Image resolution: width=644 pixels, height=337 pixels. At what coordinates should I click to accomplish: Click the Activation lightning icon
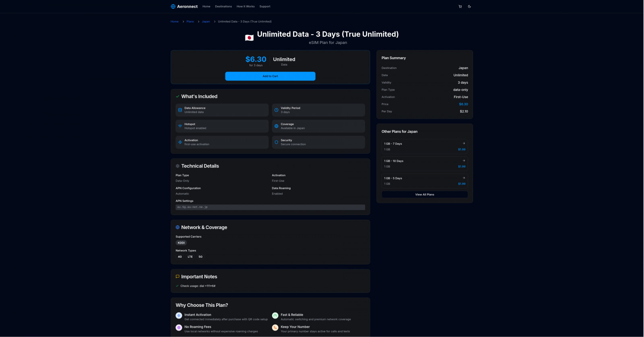pyautogui.click(x=180, y=142)
